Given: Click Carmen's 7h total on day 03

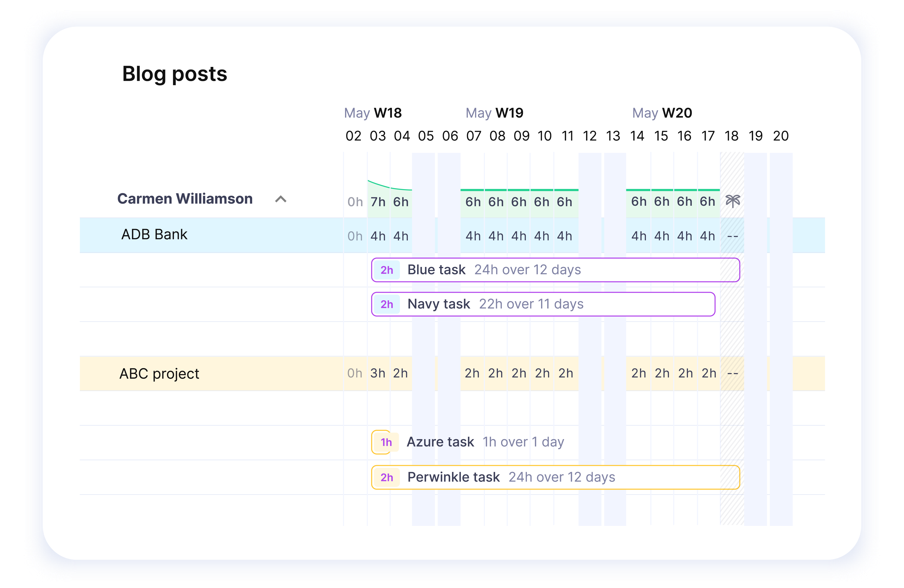Looking at the screenshot, I should (x=378, y=202).
